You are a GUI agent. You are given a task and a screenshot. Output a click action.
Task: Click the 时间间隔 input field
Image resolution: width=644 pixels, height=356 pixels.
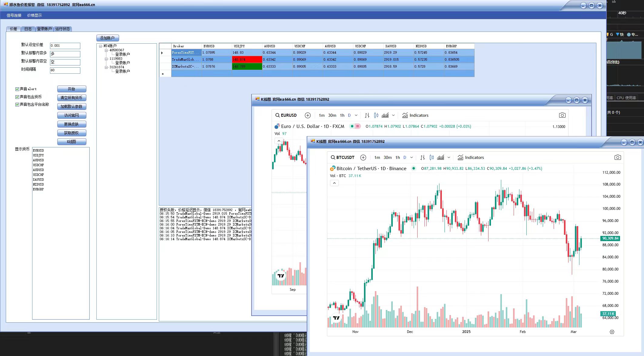[65, 70]
